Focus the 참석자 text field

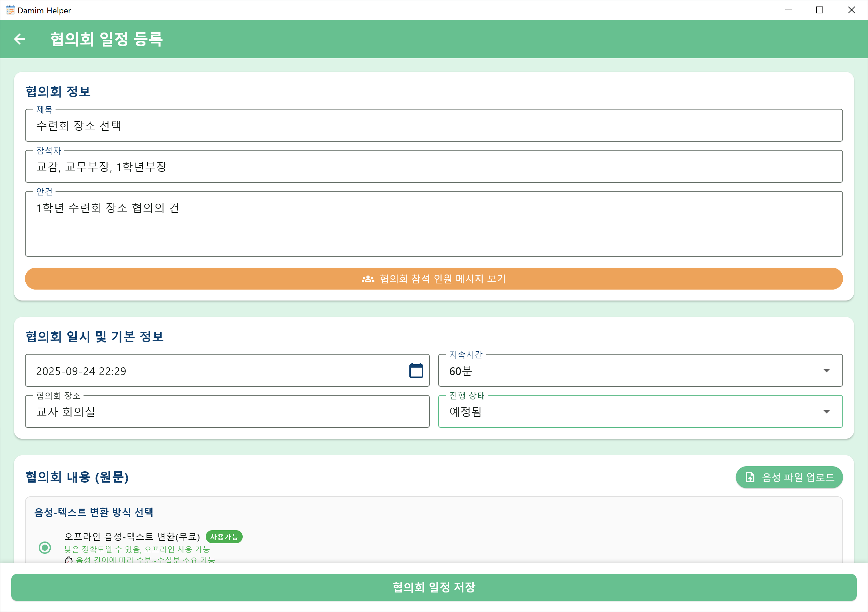tap(434, 167)
